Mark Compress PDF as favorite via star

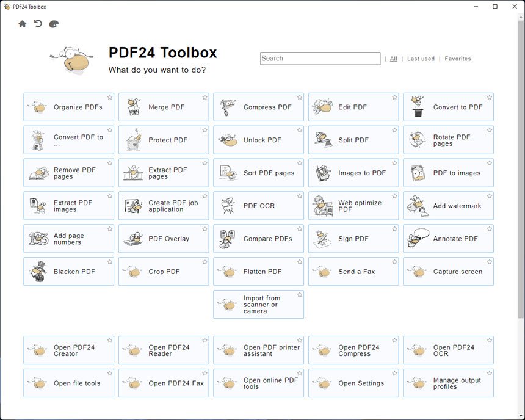coord(300,97)
